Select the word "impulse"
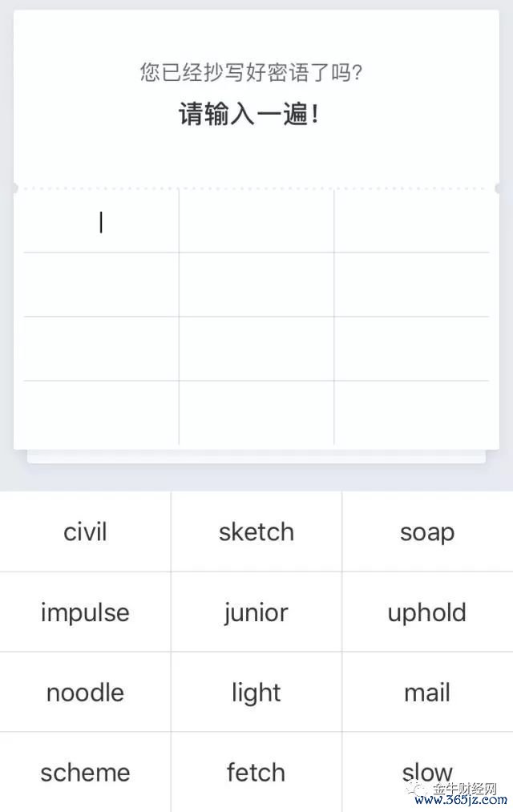 85,612
